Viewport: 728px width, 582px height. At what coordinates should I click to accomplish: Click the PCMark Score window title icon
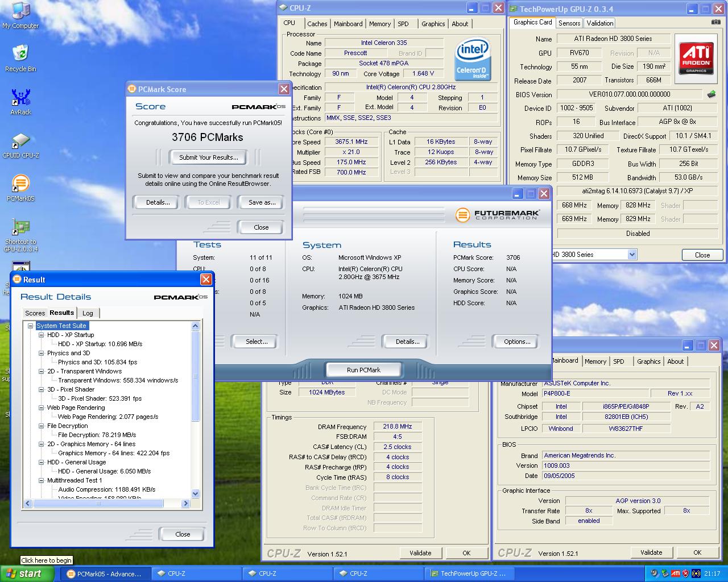[132, 89]
